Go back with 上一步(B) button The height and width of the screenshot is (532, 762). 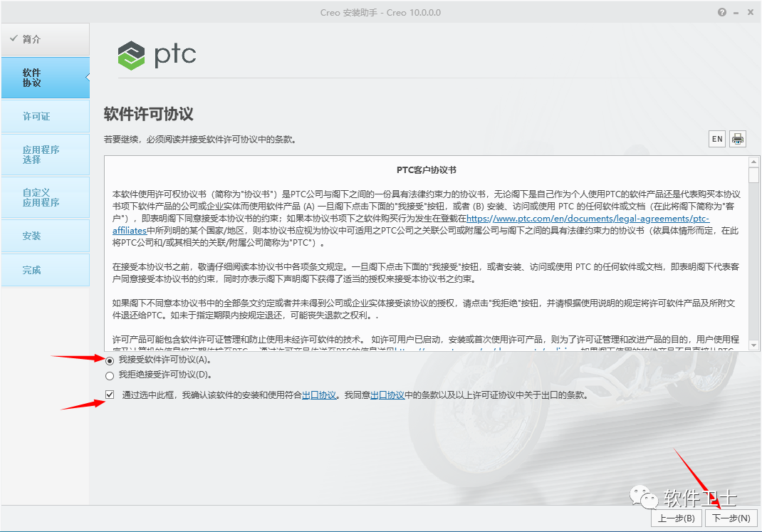point(677,518)
